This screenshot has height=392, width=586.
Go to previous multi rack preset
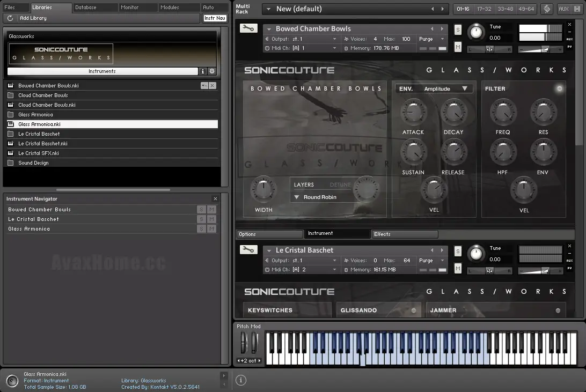[x=433, y=9]
